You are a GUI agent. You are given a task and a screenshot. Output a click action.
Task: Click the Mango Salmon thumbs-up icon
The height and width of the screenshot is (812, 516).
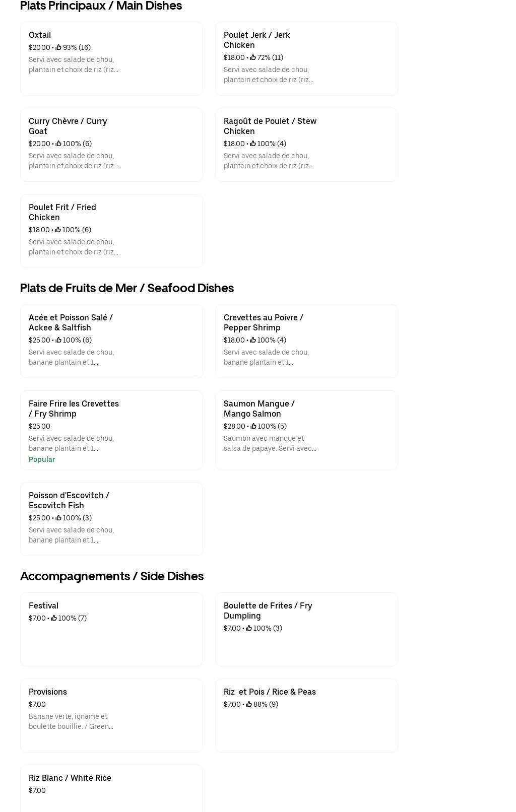pyautogui.click(x=253, y=426)
